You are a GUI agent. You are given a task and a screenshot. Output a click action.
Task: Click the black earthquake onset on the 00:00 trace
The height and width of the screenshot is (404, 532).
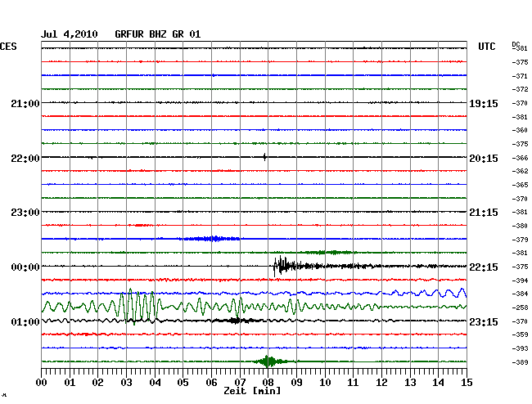click(282, 266)
